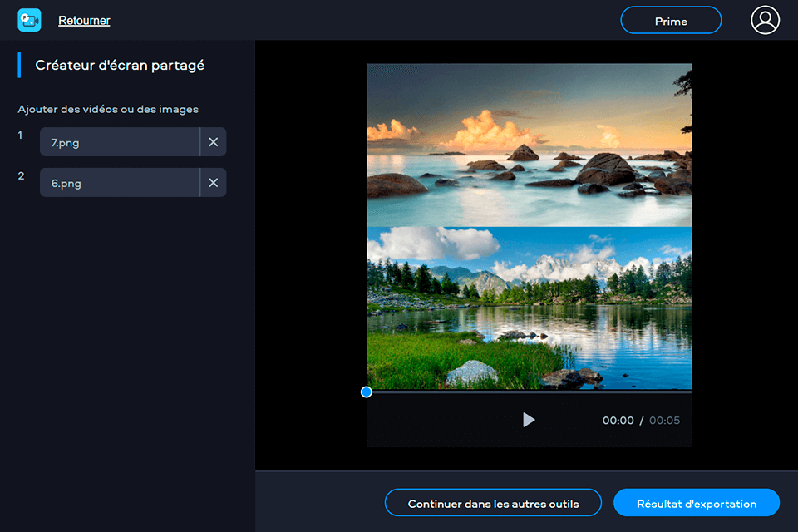Click the blue timeline playhead handle

pos(367,392)
